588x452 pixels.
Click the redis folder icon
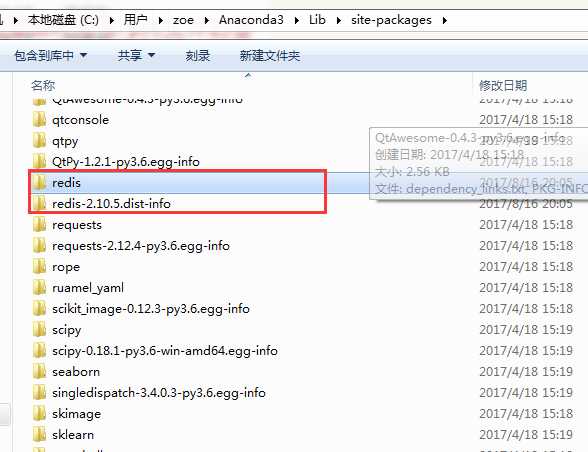[x=39, y=183]
